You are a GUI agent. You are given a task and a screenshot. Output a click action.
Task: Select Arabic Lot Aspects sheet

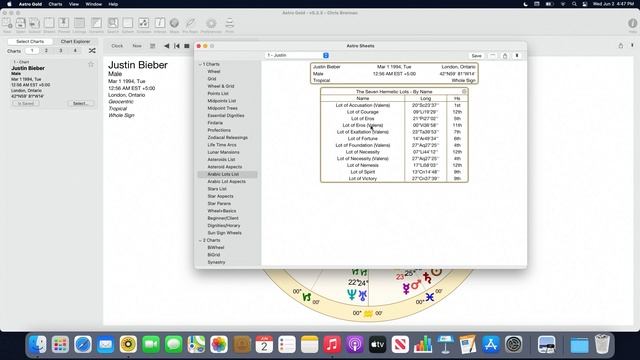(227, 182)
